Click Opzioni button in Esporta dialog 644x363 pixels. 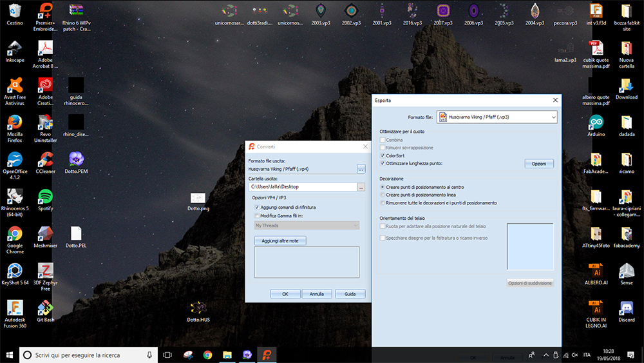click(538, 164)
